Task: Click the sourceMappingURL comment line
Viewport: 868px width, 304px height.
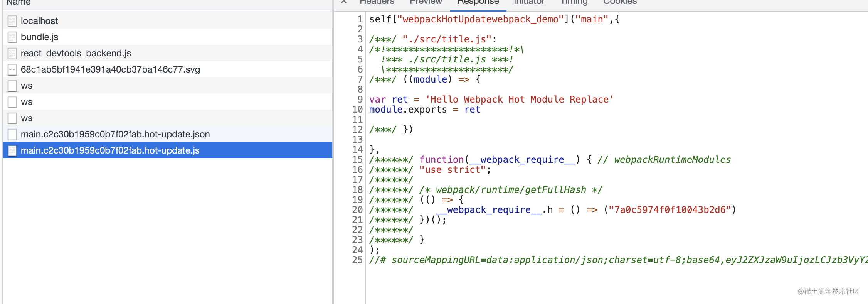Action: 618,260
